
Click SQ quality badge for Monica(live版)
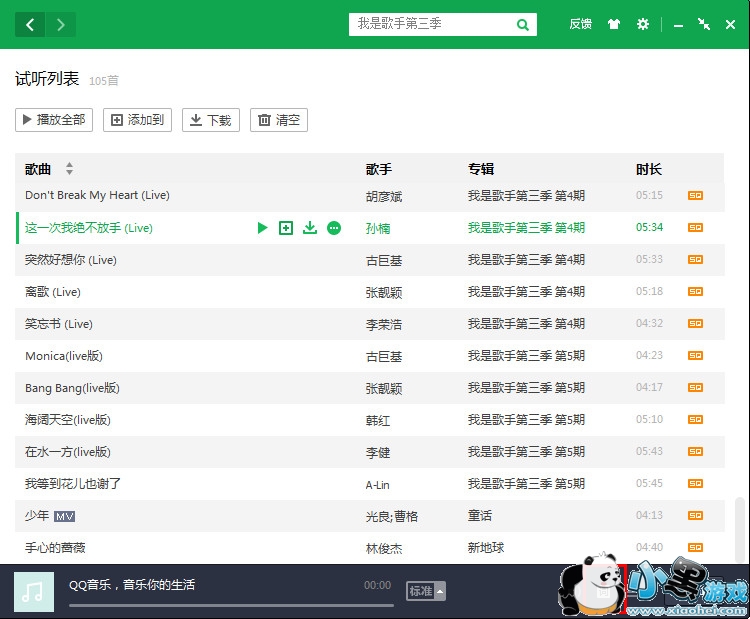[x=695, y=356]
